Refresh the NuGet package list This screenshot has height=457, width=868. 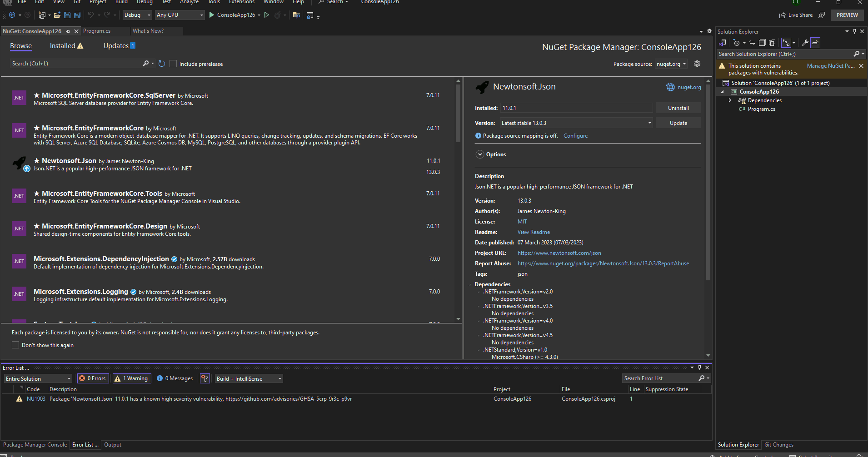point(162,64)
